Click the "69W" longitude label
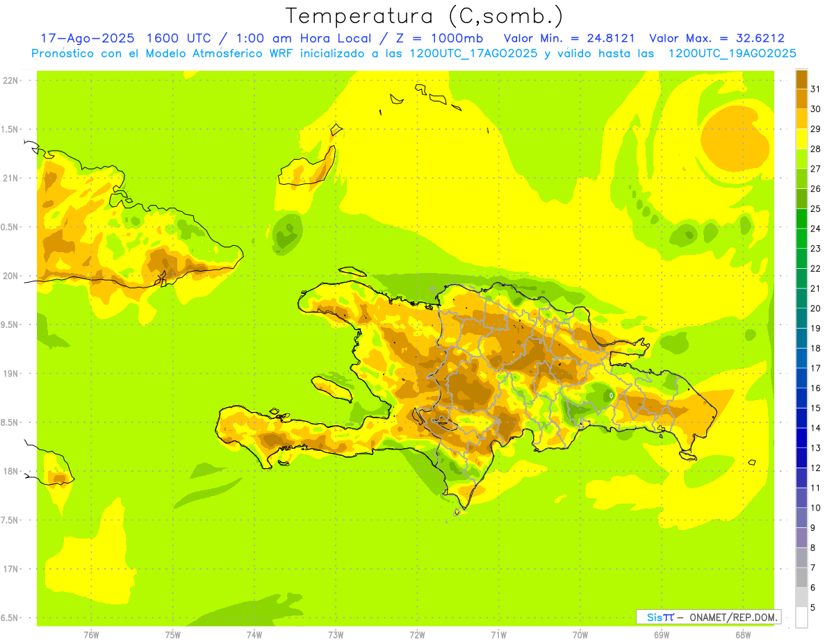The height and width of the screenshot is (644, 834). click(662, 634)
